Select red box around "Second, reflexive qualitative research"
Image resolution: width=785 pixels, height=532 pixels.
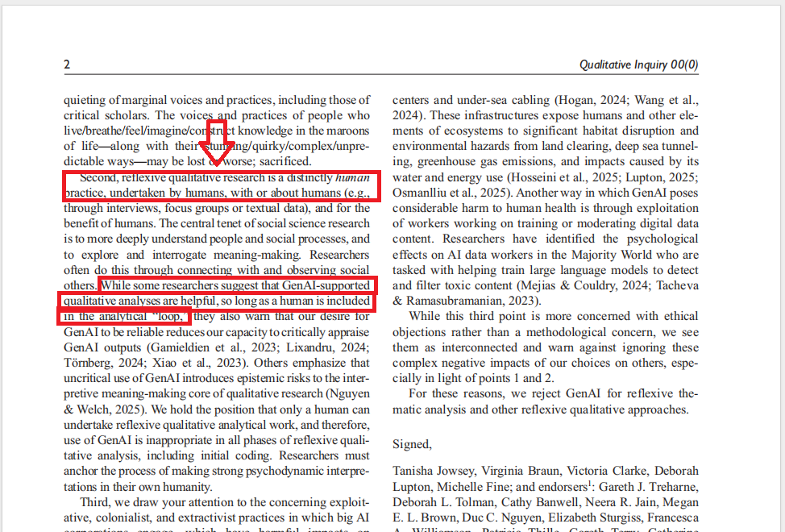(222, 186)
